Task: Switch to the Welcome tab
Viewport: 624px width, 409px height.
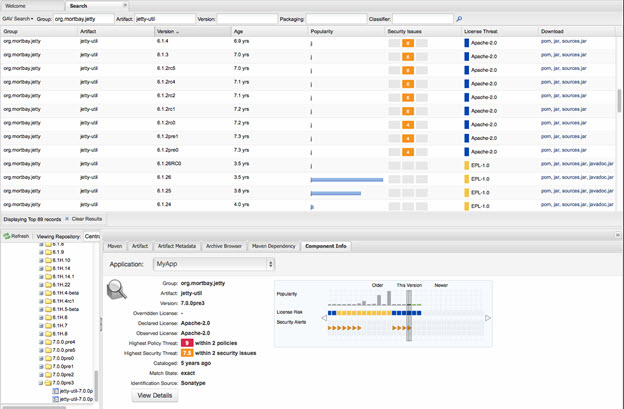Action: [16, 6]
